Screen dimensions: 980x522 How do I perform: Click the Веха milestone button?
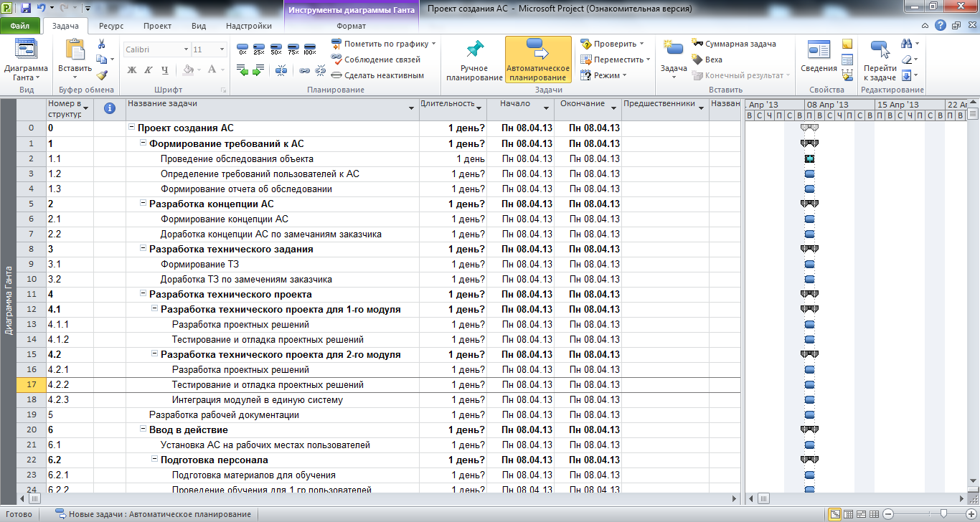tap(707, 60)
